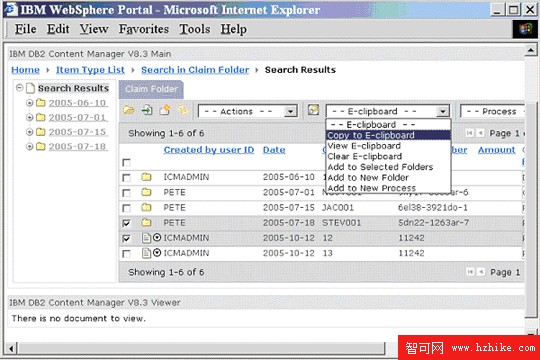Click the export document toolbar icon
This screenshot has width=540, height=360.
click(x=165, y=110)
